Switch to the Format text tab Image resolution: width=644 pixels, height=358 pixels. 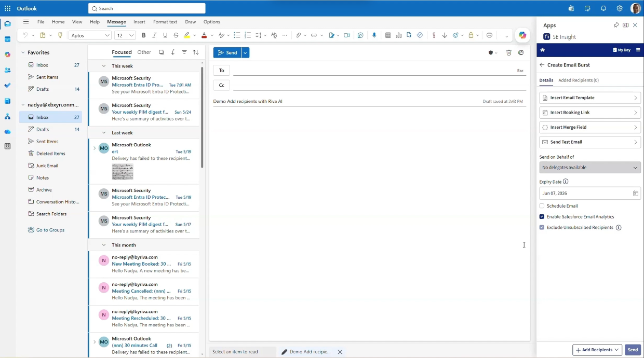tap(165, 22)
